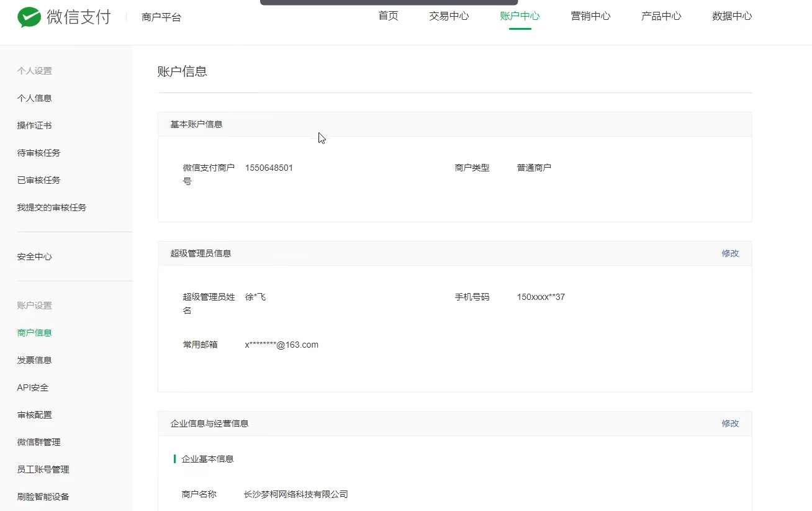Open the 产品中心 tab
Viewport: 812px width, 511px height.
click(661, 16)
